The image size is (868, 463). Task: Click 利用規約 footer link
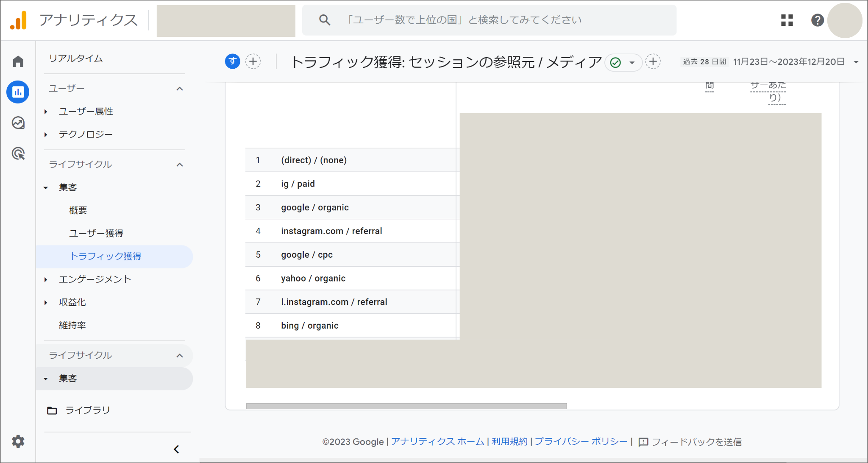tap(509, 441)
